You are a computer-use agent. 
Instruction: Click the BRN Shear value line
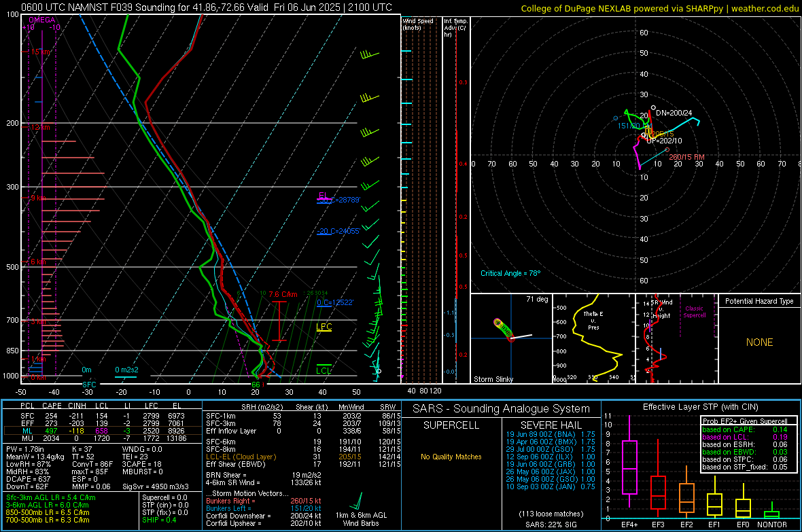pyautogui.click(x=264, y=475)
